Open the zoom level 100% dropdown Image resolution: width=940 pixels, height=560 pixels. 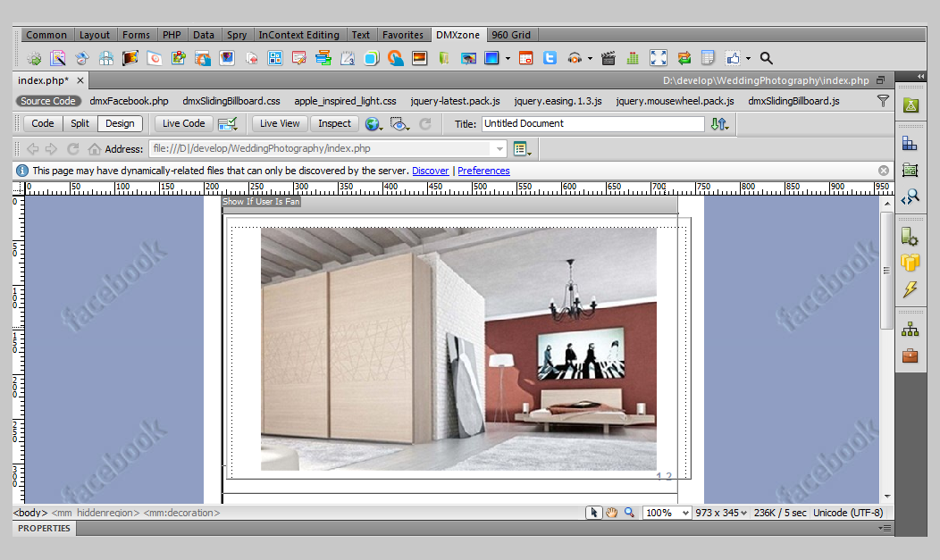tap(666, 513)
